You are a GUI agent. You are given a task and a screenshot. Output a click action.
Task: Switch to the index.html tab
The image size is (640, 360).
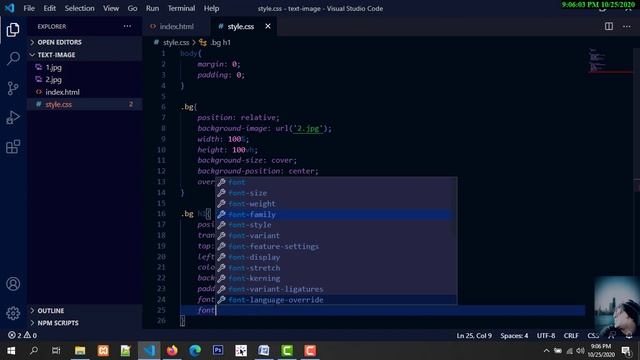(x=176, y=26)
